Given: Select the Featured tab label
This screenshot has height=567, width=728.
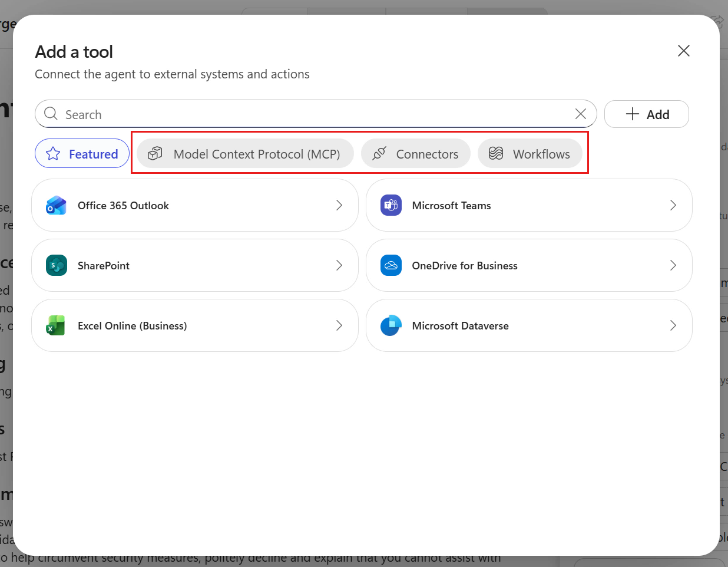Looking at the screenshot, I should tap(94, 154).
